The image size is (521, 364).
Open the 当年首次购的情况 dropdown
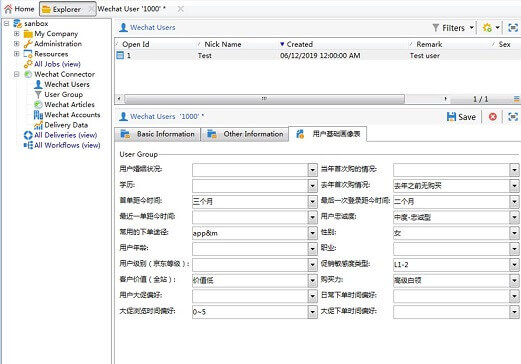[514, 170]
